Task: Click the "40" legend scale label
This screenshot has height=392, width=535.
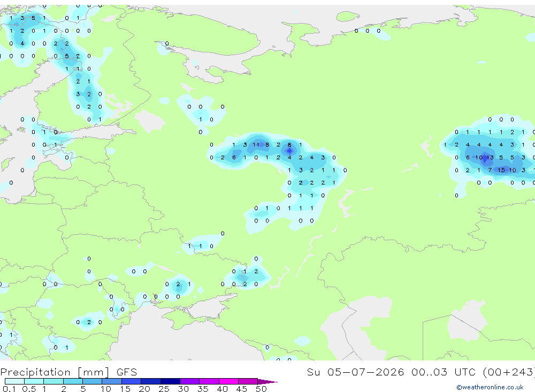Action: pos(222,389)
